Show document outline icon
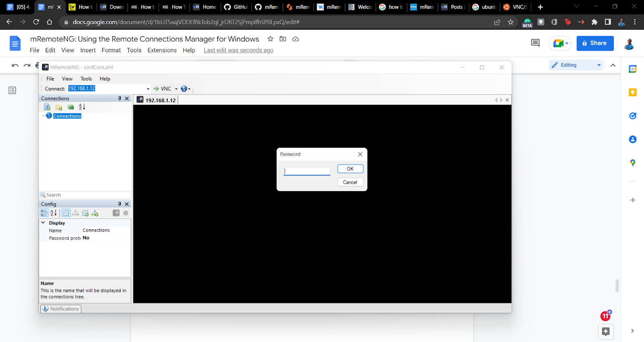644x342 pixels. tap(12, 91)
